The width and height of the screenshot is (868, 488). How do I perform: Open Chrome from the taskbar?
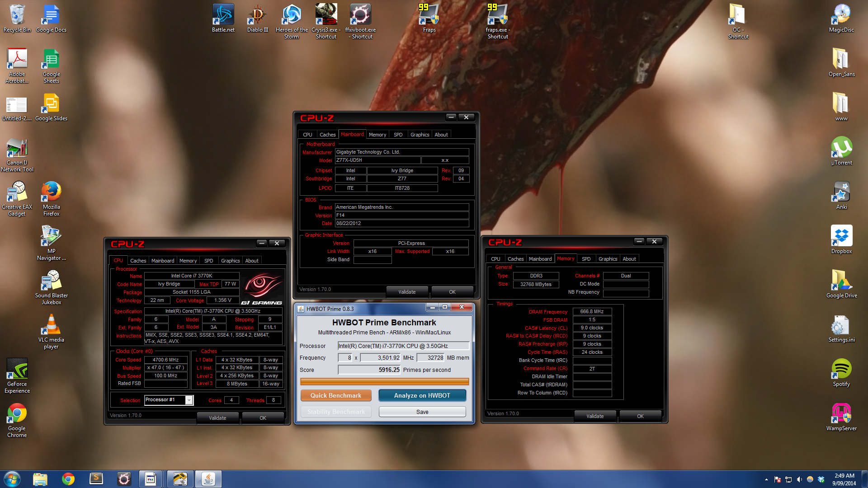(68, 479)
